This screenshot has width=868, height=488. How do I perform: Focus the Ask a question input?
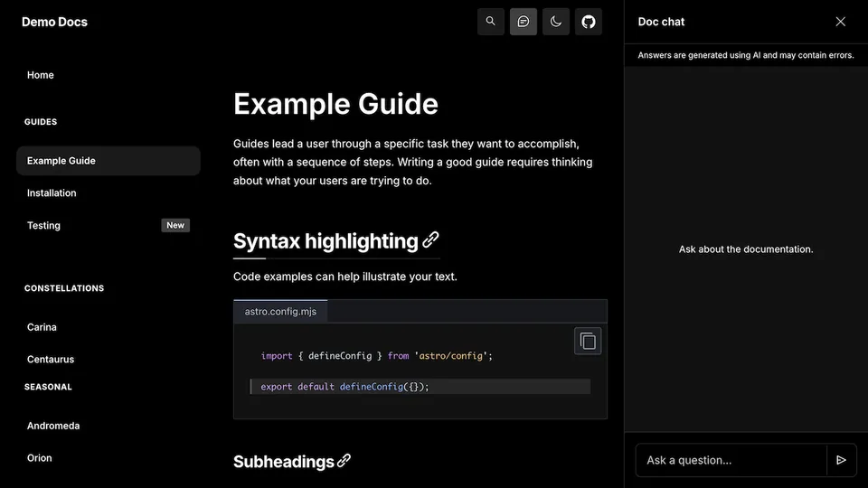point(731,460)
